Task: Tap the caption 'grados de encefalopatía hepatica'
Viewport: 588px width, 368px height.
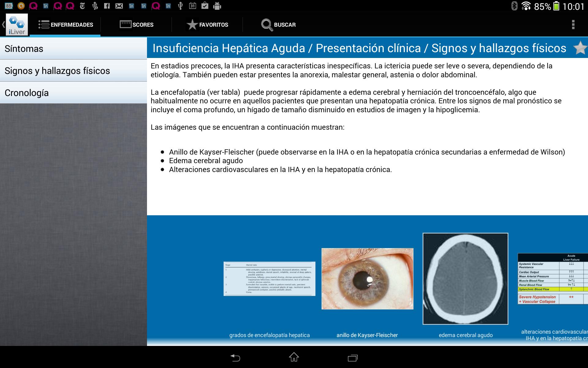Action: [269, 335]
